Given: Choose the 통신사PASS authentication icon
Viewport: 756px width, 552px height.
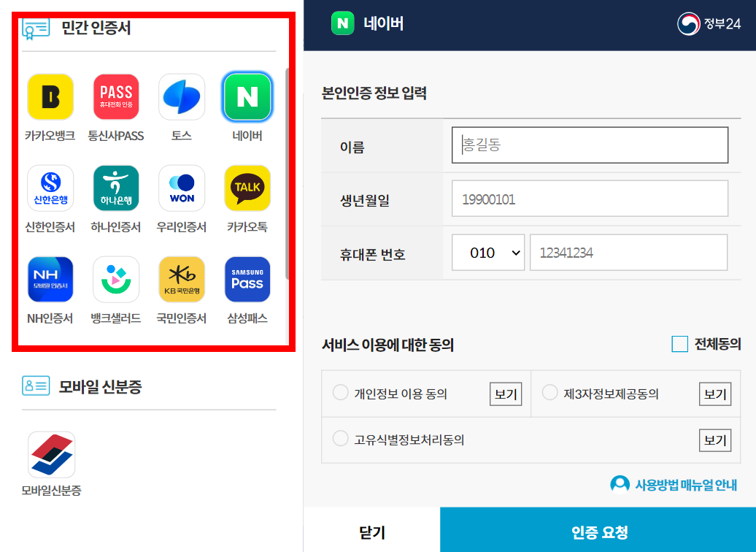Looking at the screenshot, I should (115, 96).
